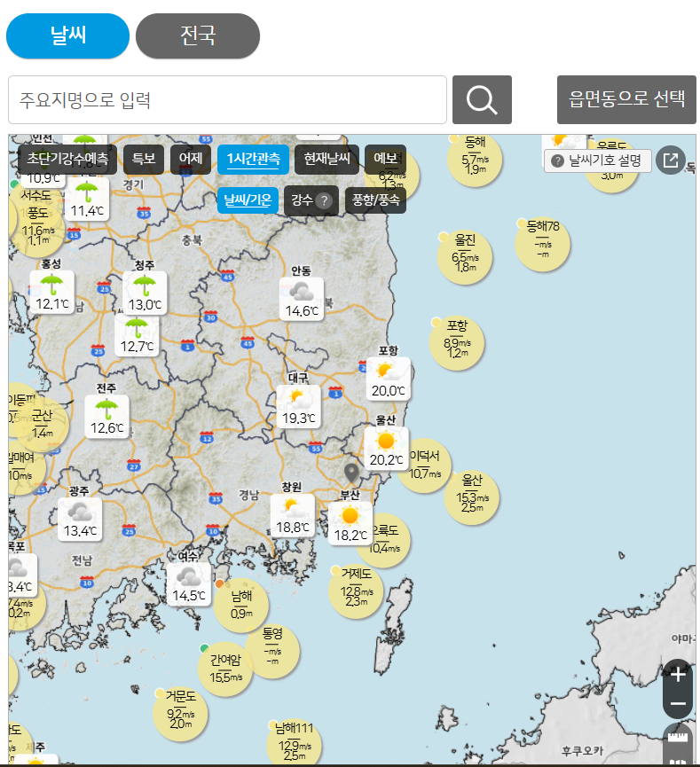Open the 날씨기호 설명 legend

coord(598,160)
